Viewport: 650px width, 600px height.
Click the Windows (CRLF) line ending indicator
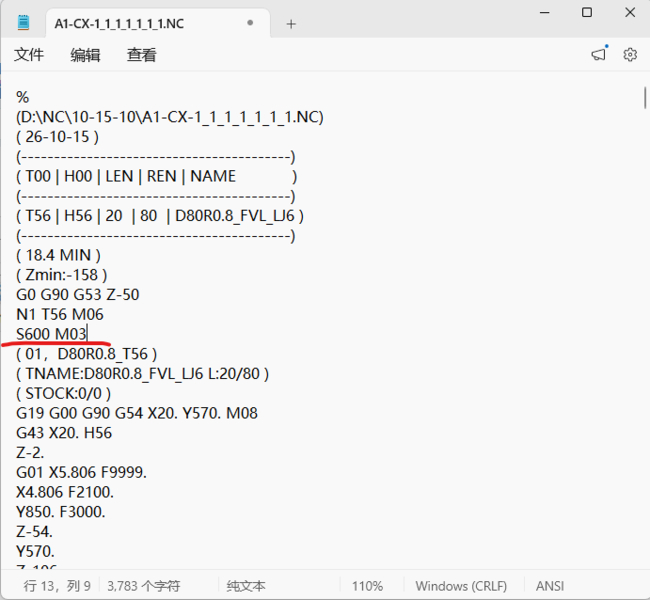[x=461, y=586]
